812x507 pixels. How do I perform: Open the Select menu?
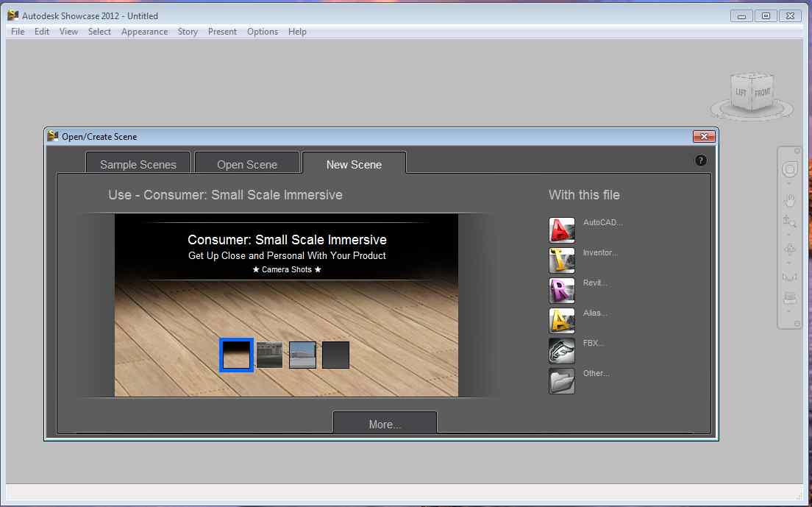click(x=99, y=32)
